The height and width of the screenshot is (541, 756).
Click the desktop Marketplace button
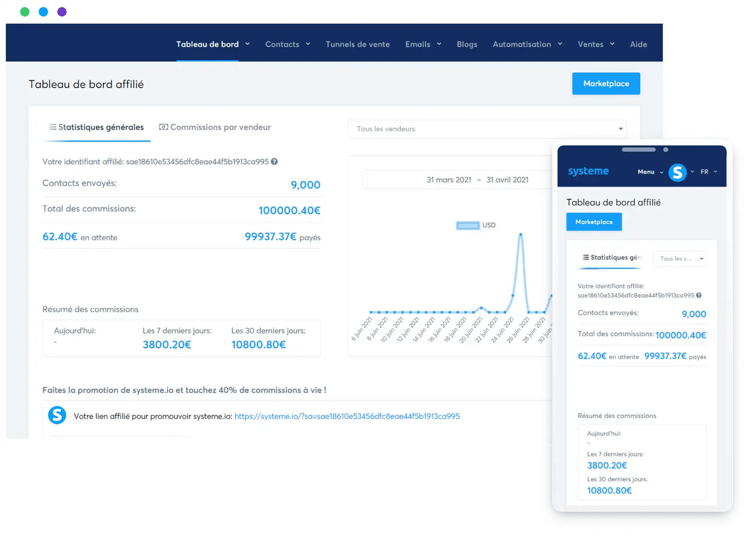(606, 84)
